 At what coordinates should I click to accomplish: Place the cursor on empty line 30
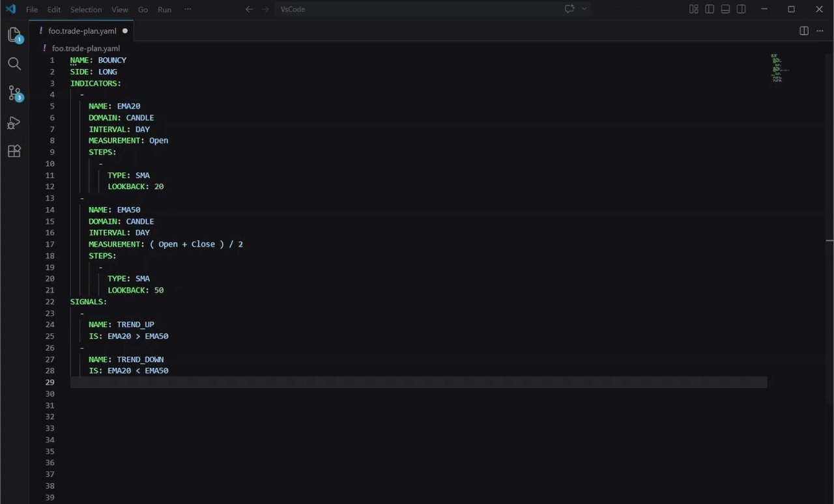click(x=130, y=393)
